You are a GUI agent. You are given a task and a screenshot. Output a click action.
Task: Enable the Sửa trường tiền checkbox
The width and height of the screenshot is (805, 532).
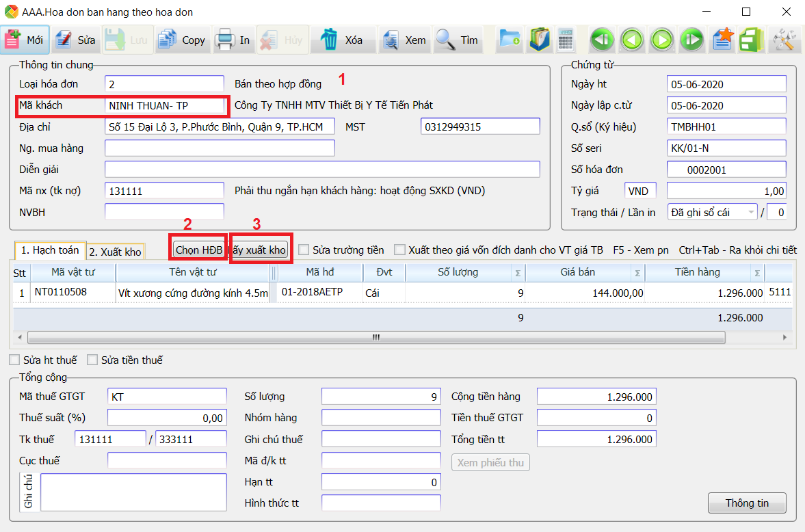[x=304, y=250]
